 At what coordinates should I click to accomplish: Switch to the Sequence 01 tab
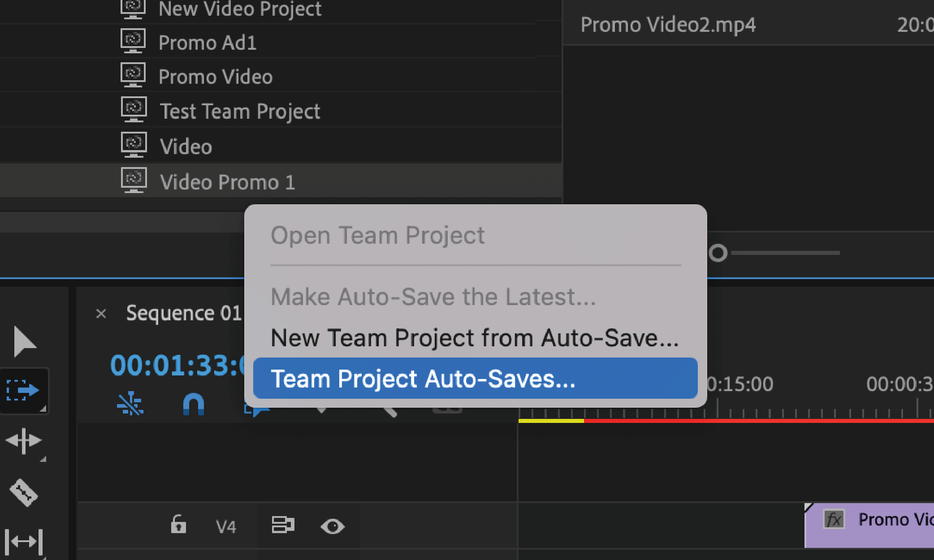[x=184, y=313]
